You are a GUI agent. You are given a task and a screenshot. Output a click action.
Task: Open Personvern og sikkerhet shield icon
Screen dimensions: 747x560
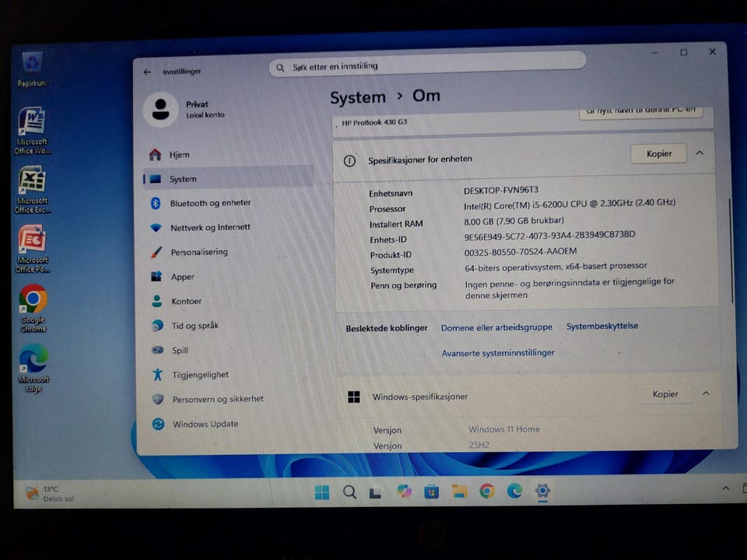pyautogui.click(x=158, y=399)
